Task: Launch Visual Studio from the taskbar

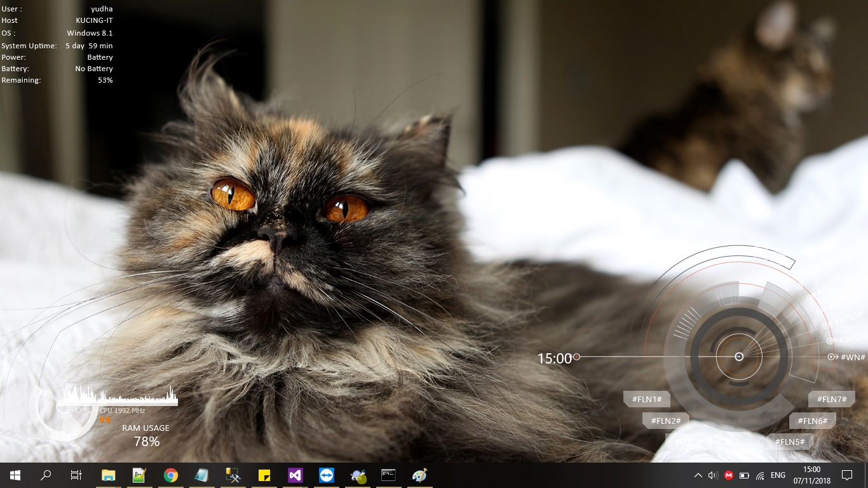Action: pos(295,475)
